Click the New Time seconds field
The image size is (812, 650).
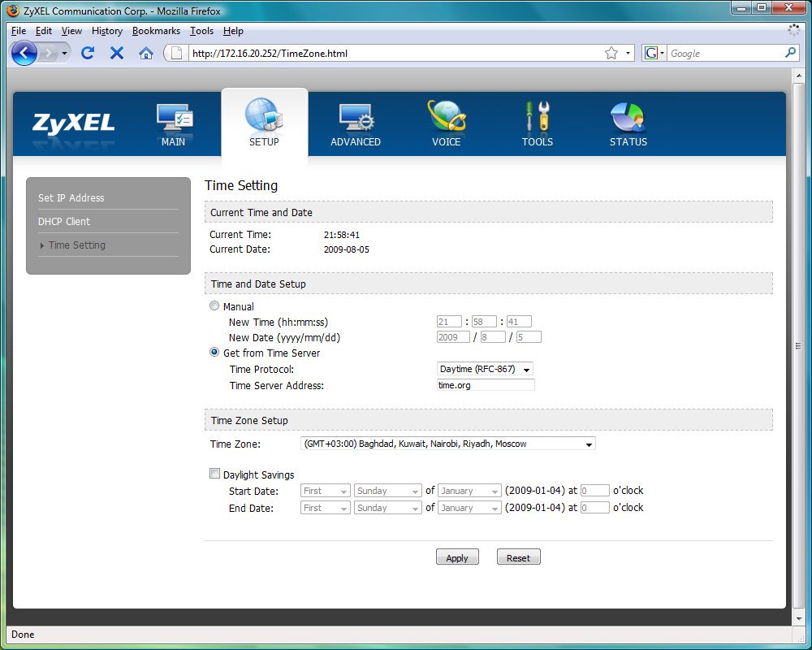point(519,322)
